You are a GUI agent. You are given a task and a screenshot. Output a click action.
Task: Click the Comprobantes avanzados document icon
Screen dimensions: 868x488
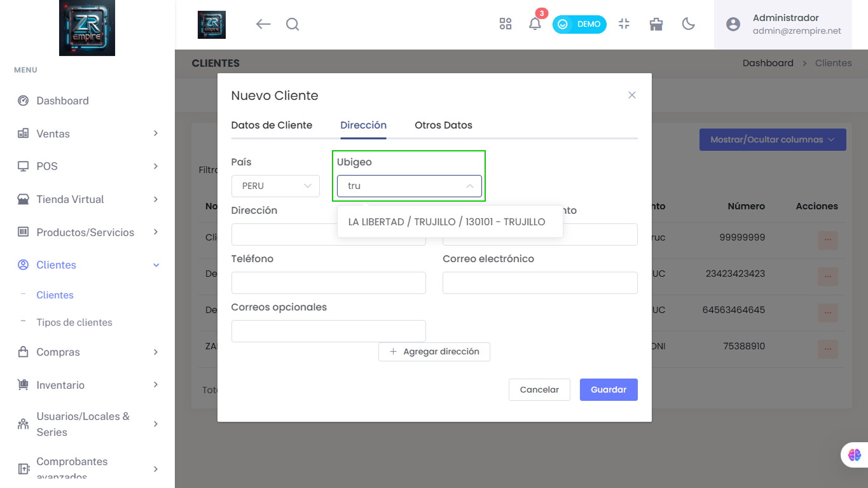click(24, 469)
